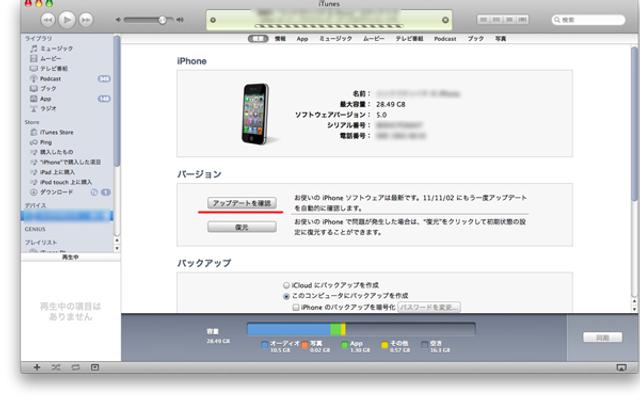This screenshot has width=640, height=400.
Task: Click the App green legend swatch
Action: click(344, 345)
